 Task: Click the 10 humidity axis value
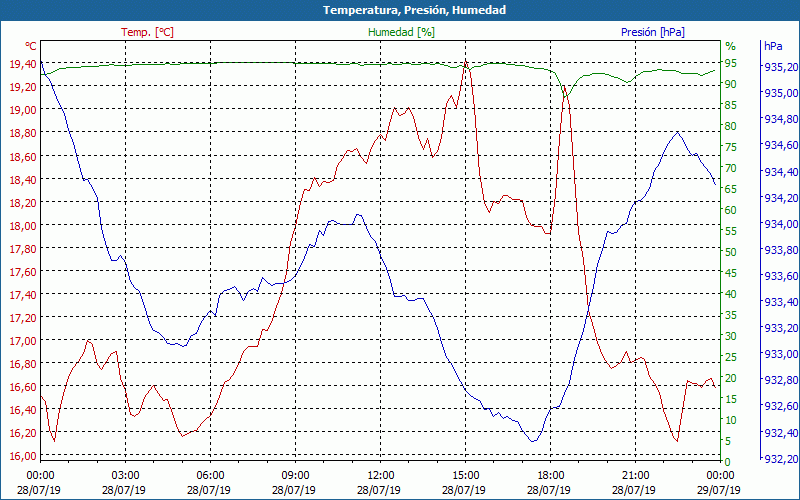coord(731,420)
